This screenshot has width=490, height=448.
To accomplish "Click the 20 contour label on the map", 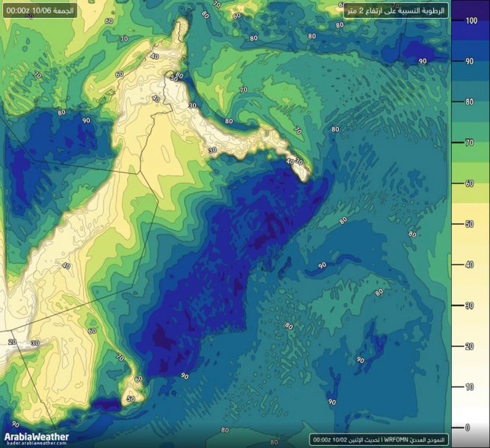I will (13, 342).
